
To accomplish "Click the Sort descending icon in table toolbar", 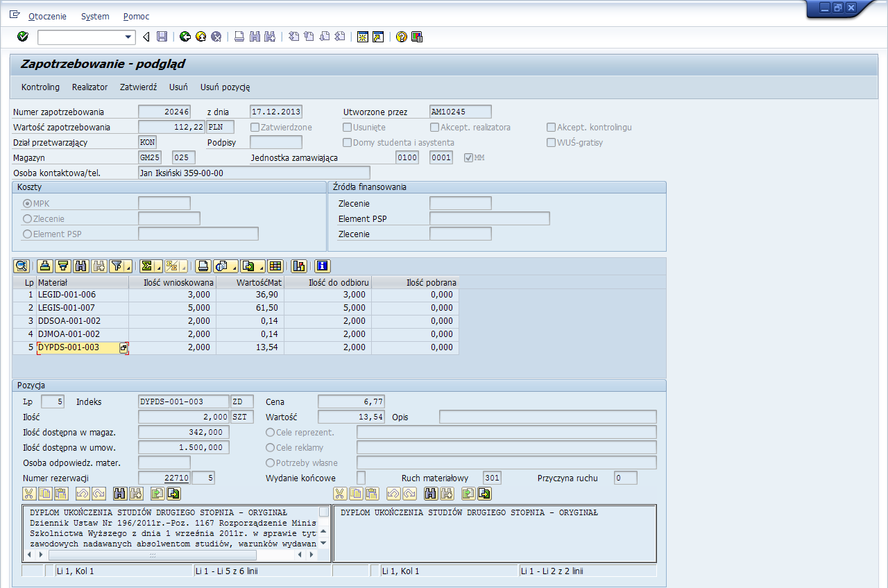I will pos(63,266).
